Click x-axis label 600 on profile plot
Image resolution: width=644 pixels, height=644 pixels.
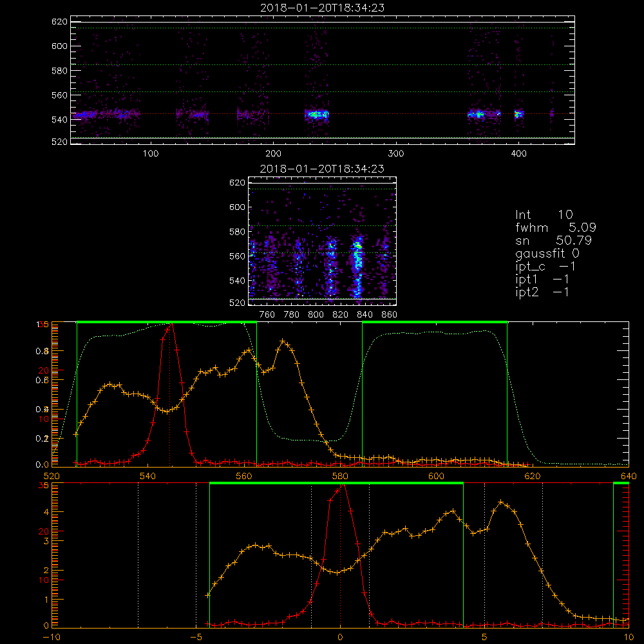click(x=436, y=477)
